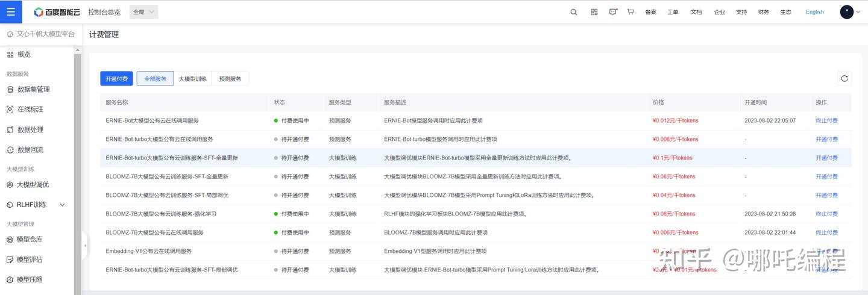
Task: Collapse the left sidebar with handle
Action: (85, 246)
